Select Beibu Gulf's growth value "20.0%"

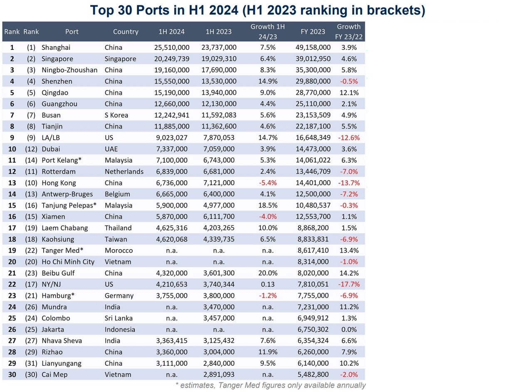click(267, 273)
